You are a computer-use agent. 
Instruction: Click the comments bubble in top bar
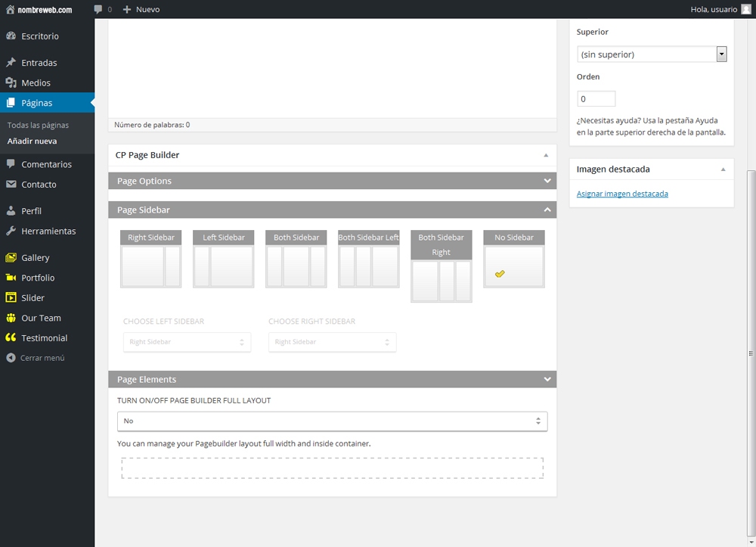click(x=98, y=9)
